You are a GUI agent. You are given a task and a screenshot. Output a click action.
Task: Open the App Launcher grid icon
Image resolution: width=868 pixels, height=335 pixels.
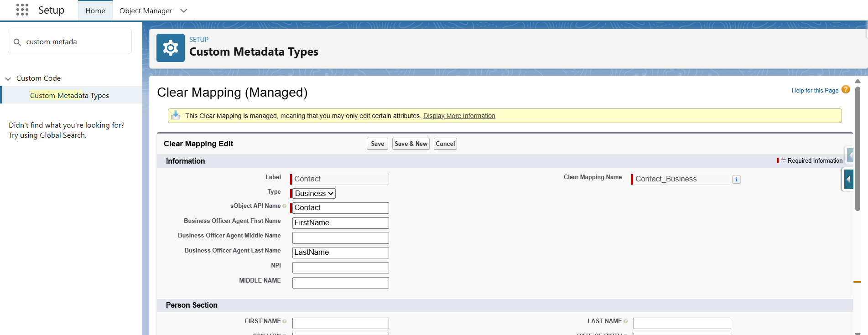pyautogui.click(x=22, y=10)
